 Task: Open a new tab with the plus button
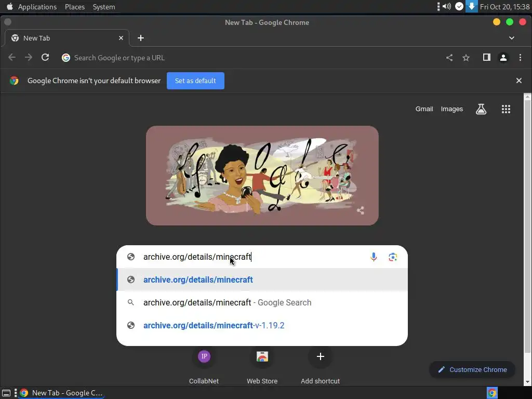click(141, 38)
